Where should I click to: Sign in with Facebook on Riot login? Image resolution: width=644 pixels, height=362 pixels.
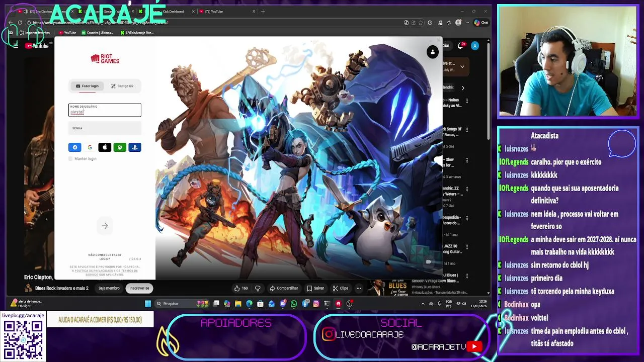click(74, 147)
